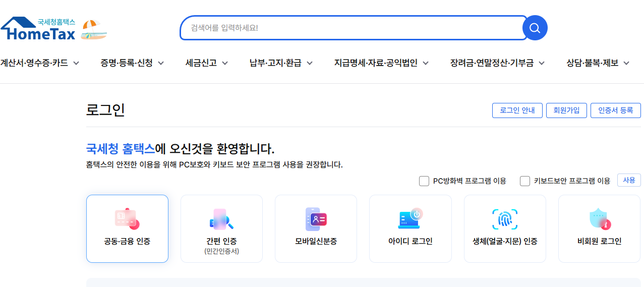This screenshot has height=287, width=644.
Task: Select the 간편 인증 icon
Action: tap(221, 219)
